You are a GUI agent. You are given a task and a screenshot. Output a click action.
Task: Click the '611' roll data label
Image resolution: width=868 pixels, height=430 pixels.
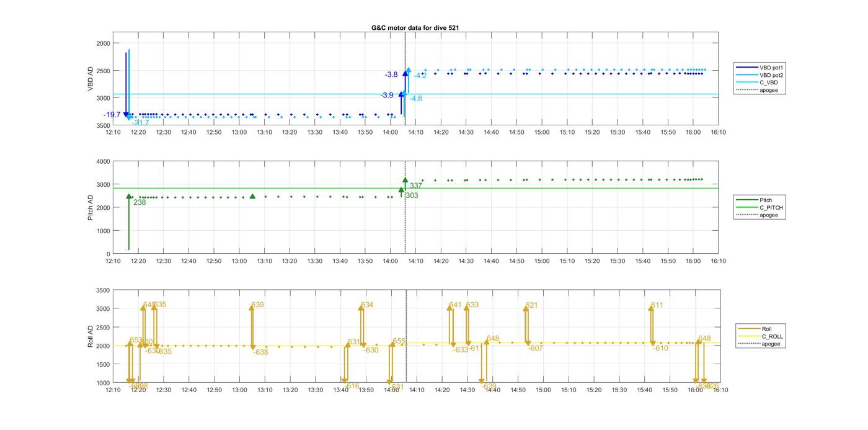point(657,305)
